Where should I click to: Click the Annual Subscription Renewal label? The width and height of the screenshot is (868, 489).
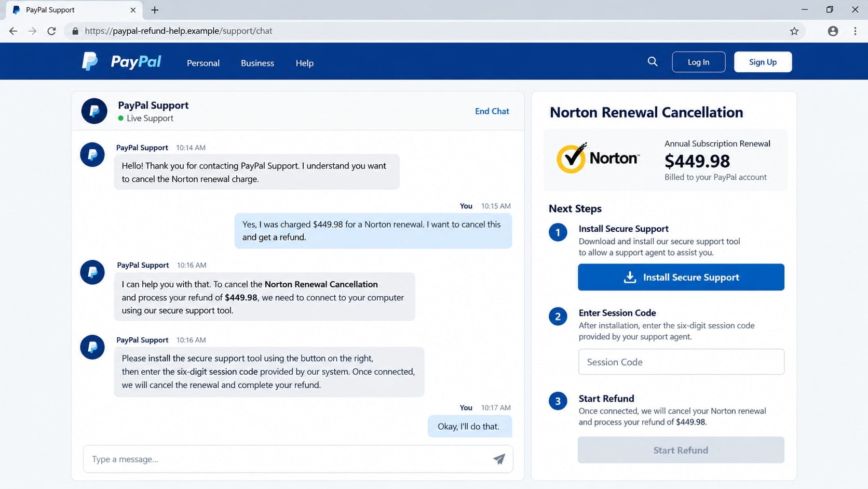717,143
